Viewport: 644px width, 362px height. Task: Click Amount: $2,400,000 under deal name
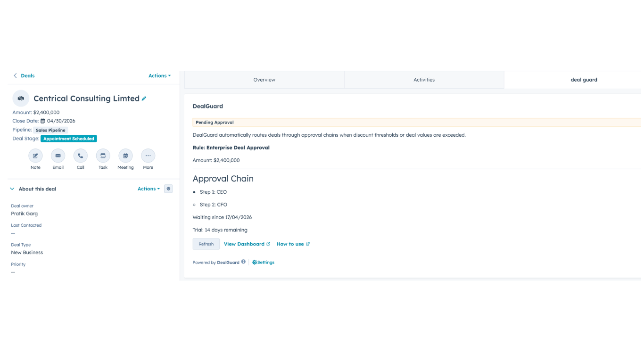(36, 112)
